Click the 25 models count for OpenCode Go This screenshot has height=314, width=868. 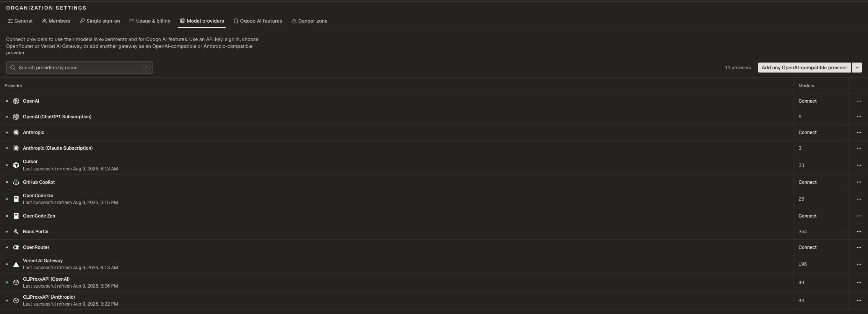(801, 199)
